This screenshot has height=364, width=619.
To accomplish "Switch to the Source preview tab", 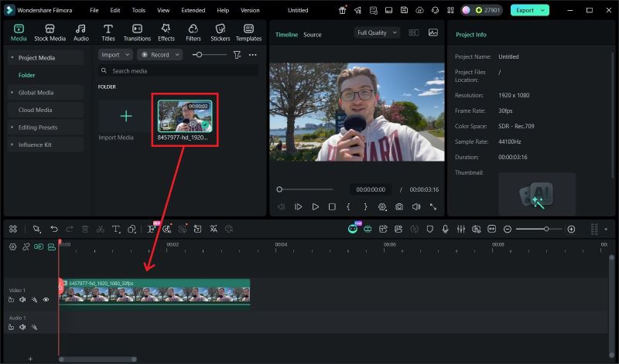I will coord(313,35).
